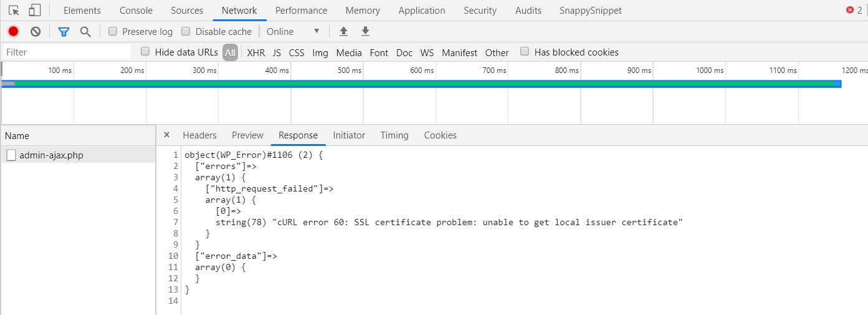
Task: Enable Preserve log checkbox
Action: (113, 31)
